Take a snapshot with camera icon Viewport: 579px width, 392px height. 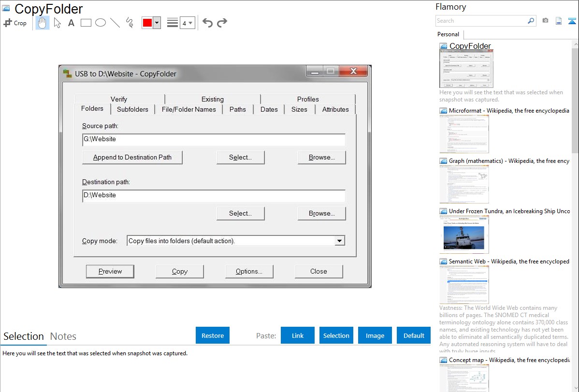(545, 21)
